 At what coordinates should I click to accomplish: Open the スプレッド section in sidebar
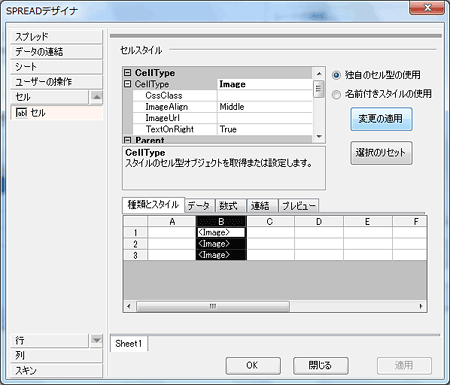point(56,37)
